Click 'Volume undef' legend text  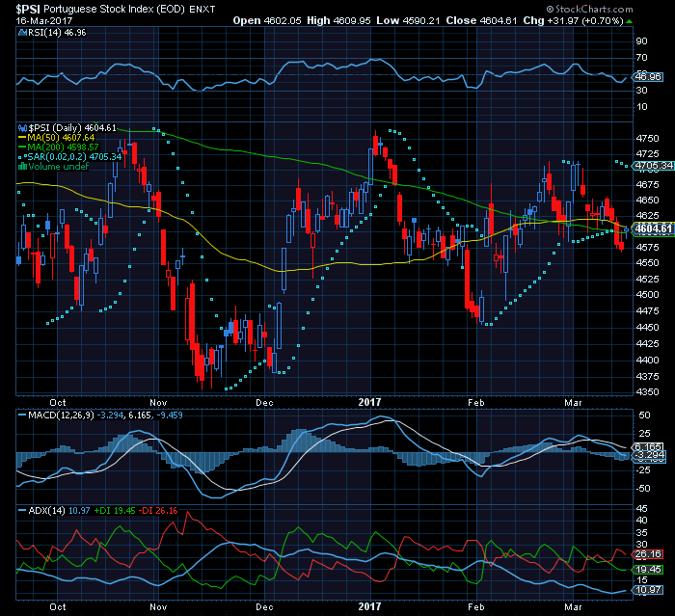coord(58,166)
